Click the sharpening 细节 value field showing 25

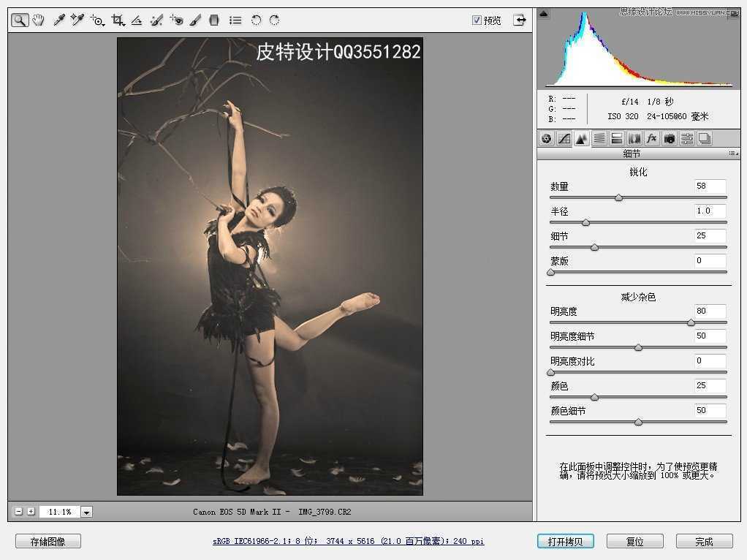710,235
